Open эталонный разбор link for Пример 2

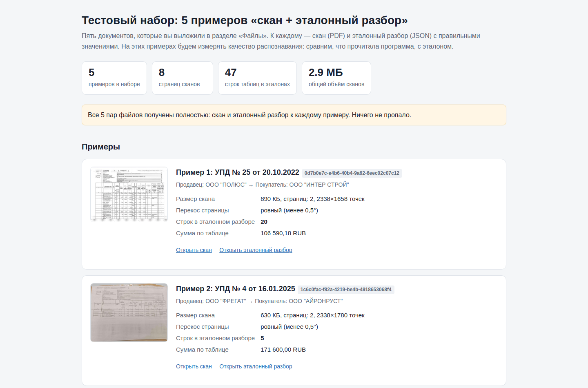[256, 366]
